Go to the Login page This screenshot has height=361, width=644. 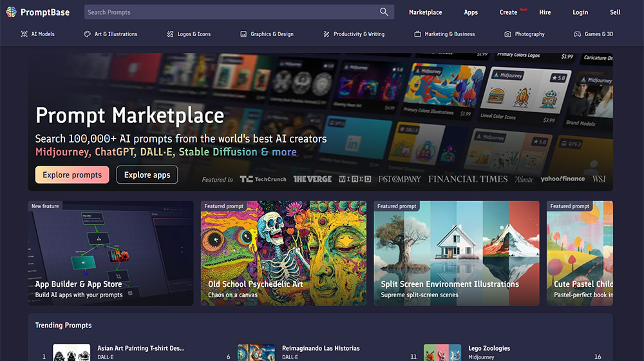click(580, 12)
